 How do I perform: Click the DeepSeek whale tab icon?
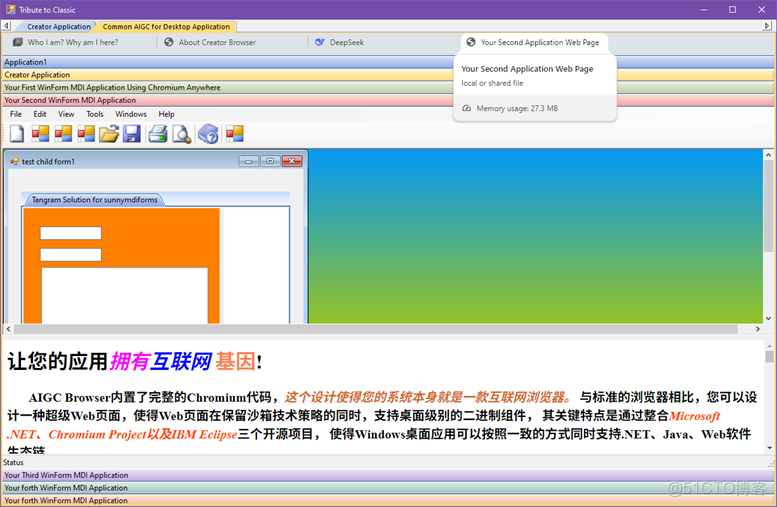click(320, 42)
